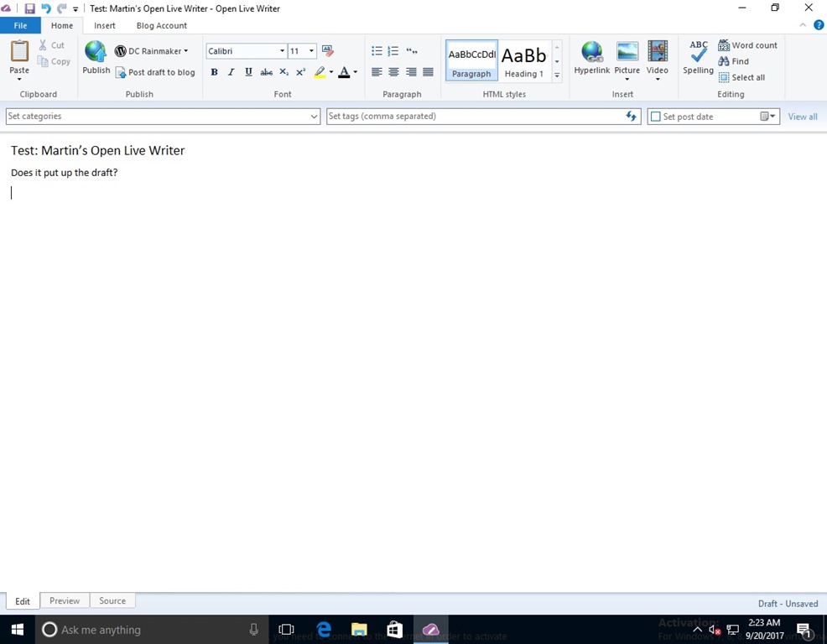Viewport: 827px width, 644px height.
Task: Open the Find tool
Action: 734,61
